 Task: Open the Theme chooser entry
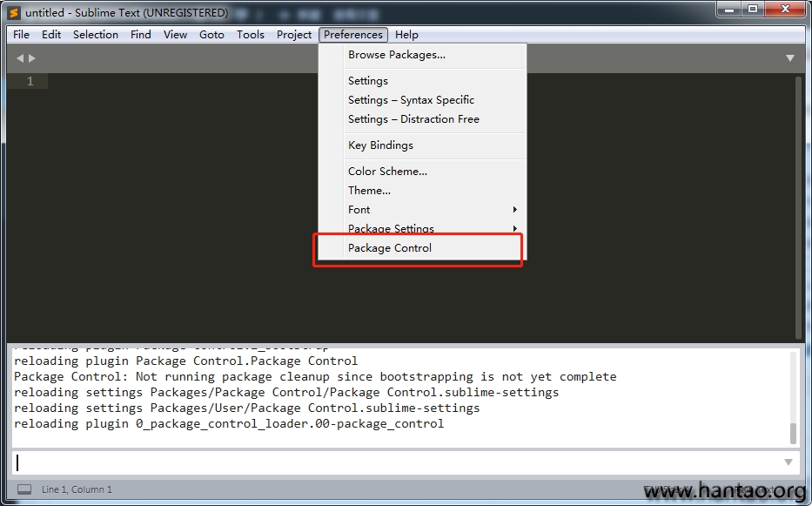click(x=369, y=191)
